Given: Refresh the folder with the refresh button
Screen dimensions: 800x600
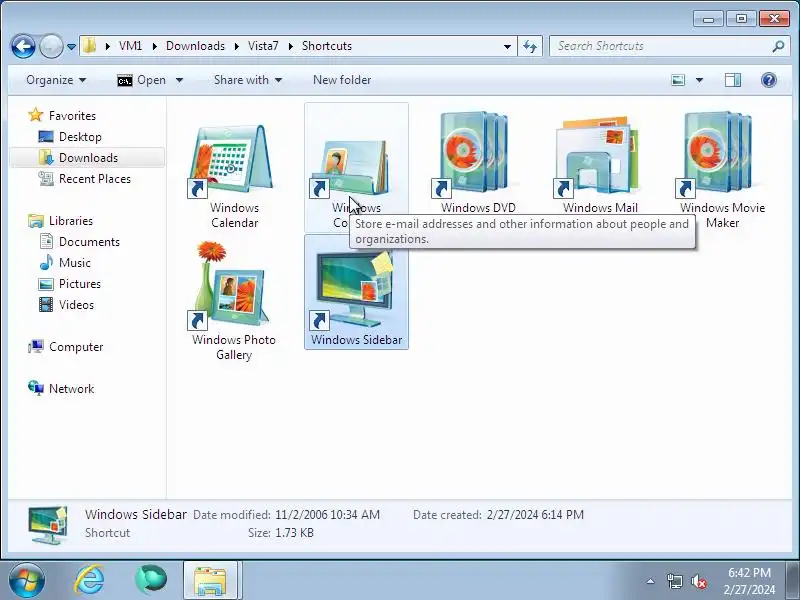Looking at the screenshot, I should 530,46.
